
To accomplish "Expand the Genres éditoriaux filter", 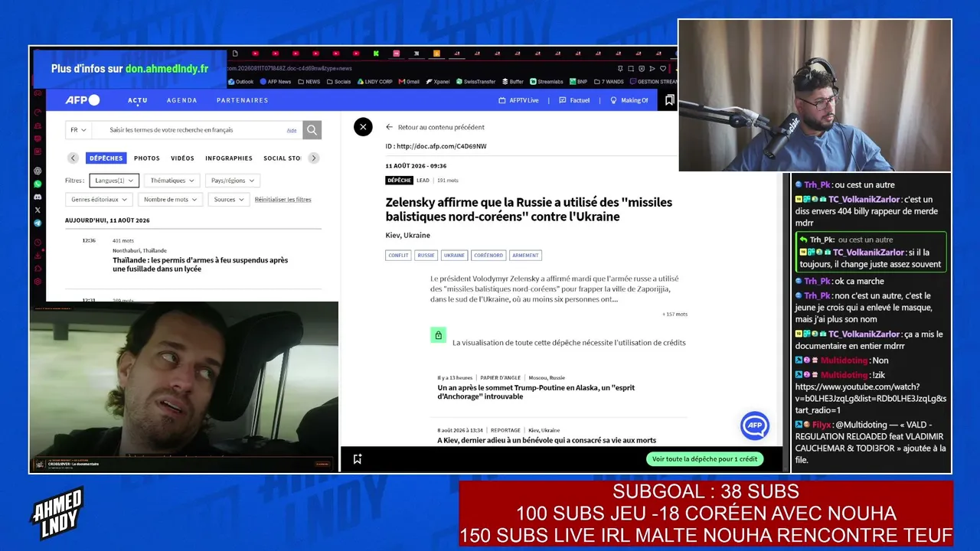I will point(100,200).
